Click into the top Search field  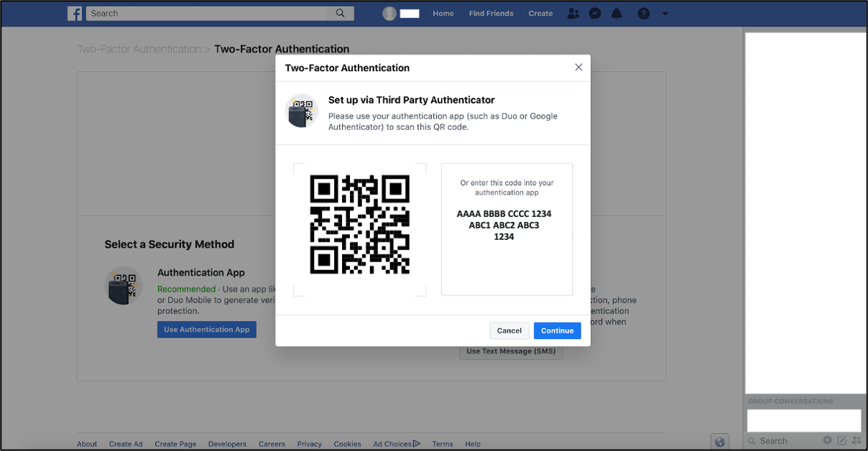207,13
